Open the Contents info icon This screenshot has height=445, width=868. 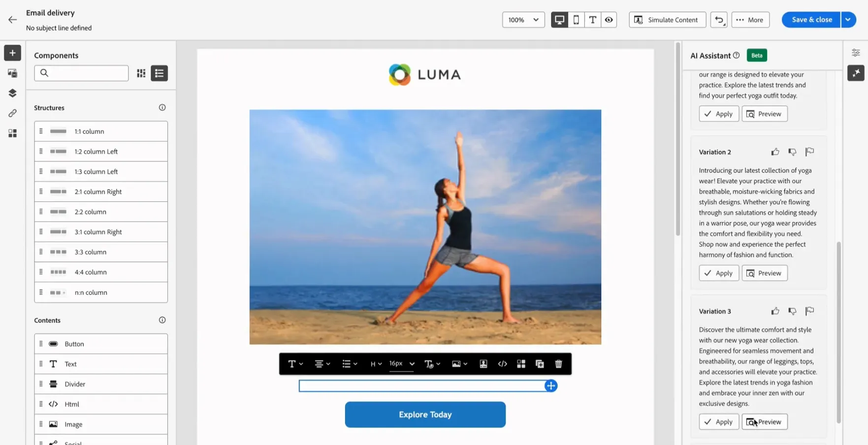[x=162, y=320]
